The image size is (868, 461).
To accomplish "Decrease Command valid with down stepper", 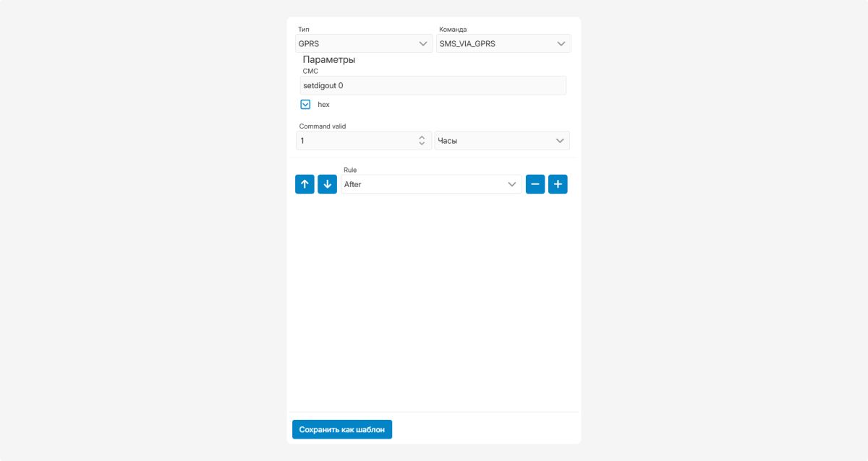I will pos(422,144).
